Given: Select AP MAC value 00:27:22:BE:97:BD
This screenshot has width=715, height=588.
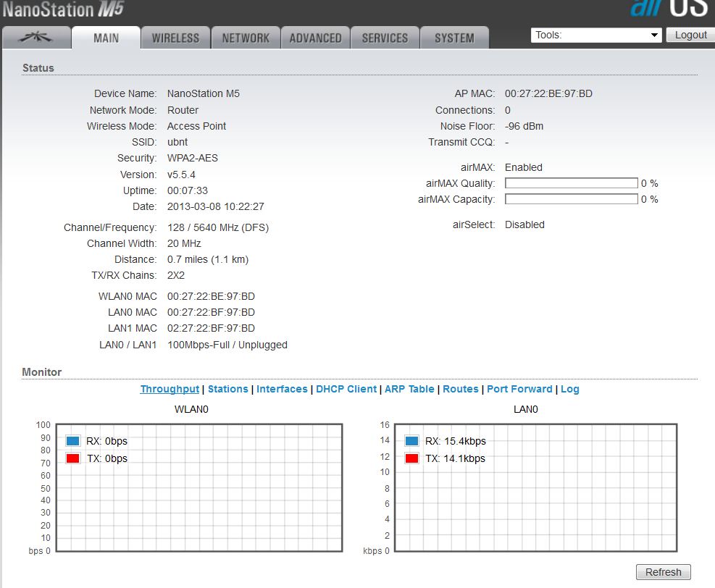Looking at the screenshot, I should (x=548, y=93).
